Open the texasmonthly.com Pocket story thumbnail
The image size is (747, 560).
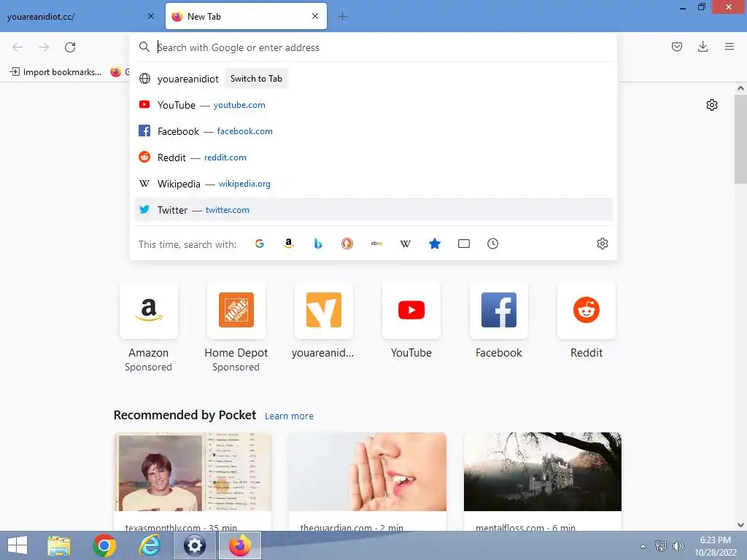coord(193,472)
